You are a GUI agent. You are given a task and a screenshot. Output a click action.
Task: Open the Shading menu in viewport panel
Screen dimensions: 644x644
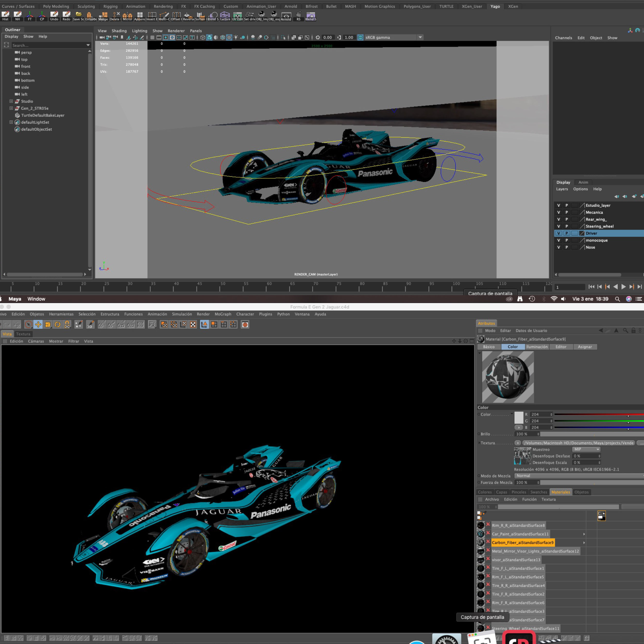[x=119, y=31]
